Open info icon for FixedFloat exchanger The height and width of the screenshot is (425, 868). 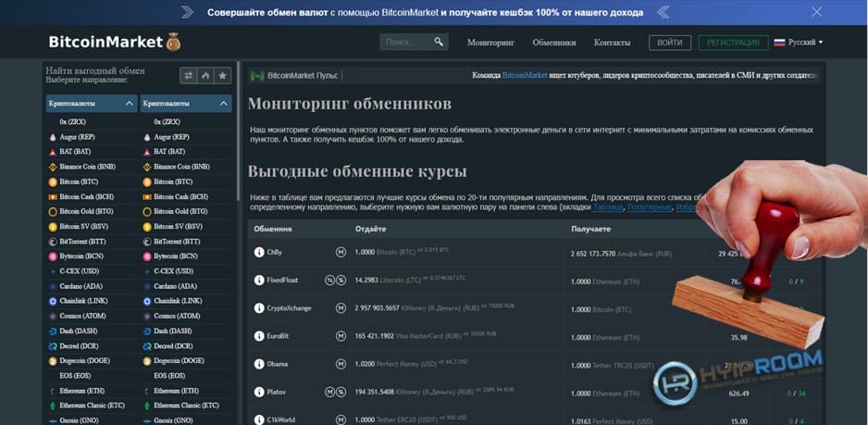[x=258, y=281]
